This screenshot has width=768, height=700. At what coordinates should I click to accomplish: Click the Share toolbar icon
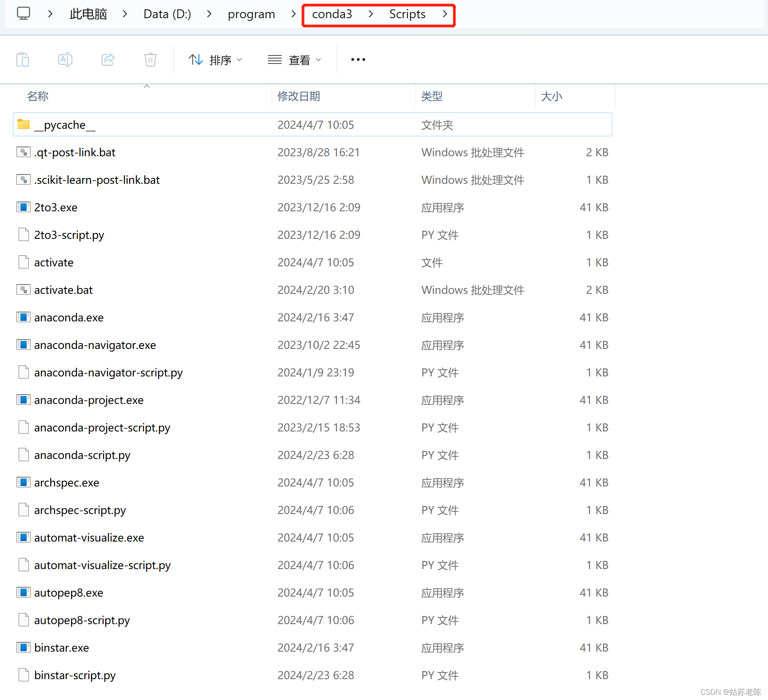(x=108, y=59)
